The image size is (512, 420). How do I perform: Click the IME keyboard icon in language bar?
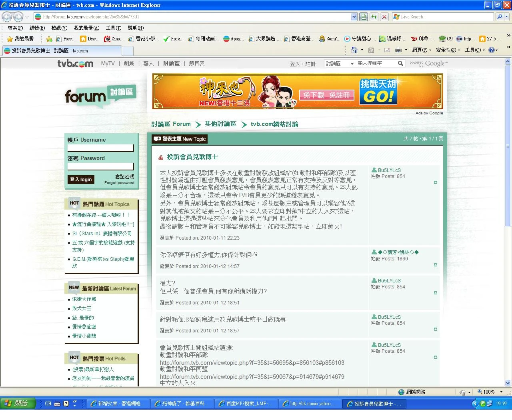[57, 404]
